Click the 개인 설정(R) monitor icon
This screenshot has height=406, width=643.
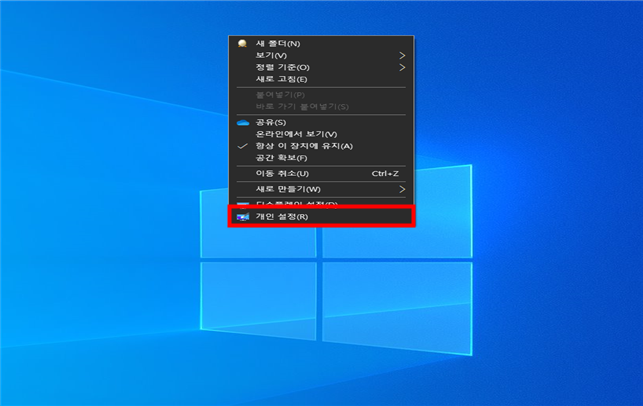(243, 217)
